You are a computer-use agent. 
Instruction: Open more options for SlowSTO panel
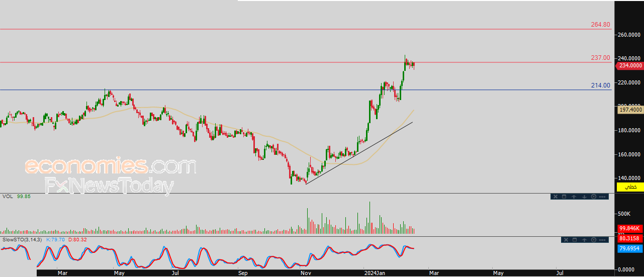[602, 240]
